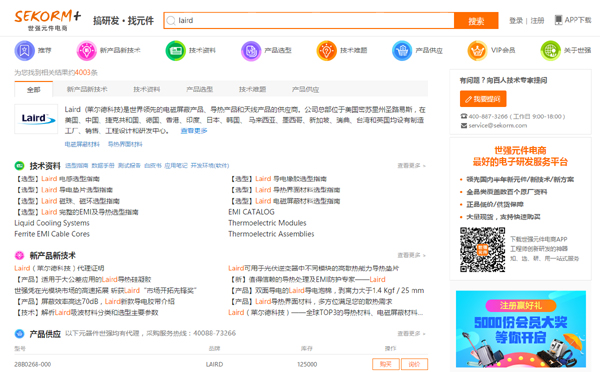Screen dimensions: 600x372
Task: Click the APP下载 phone icon
Action: 558,20
